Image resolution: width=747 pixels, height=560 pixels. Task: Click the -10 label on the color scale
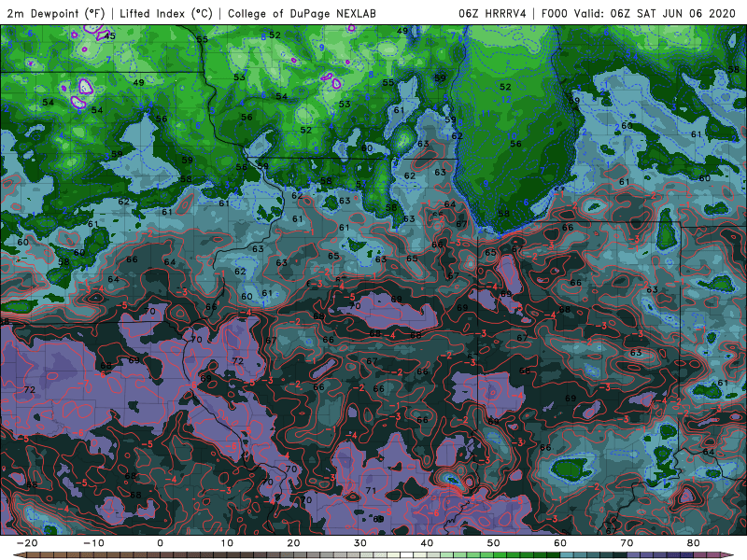(93, 543)
